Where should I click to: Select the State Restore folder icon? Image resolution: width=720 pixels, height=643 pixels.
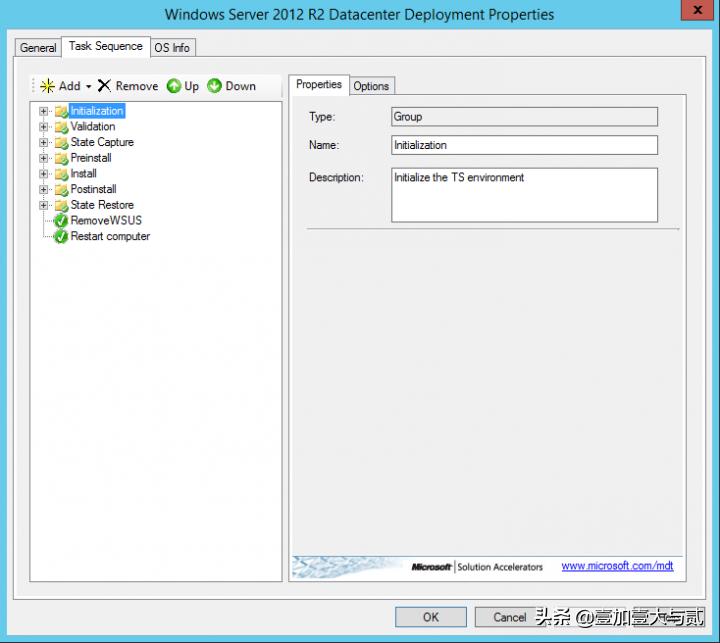(61, 205)
